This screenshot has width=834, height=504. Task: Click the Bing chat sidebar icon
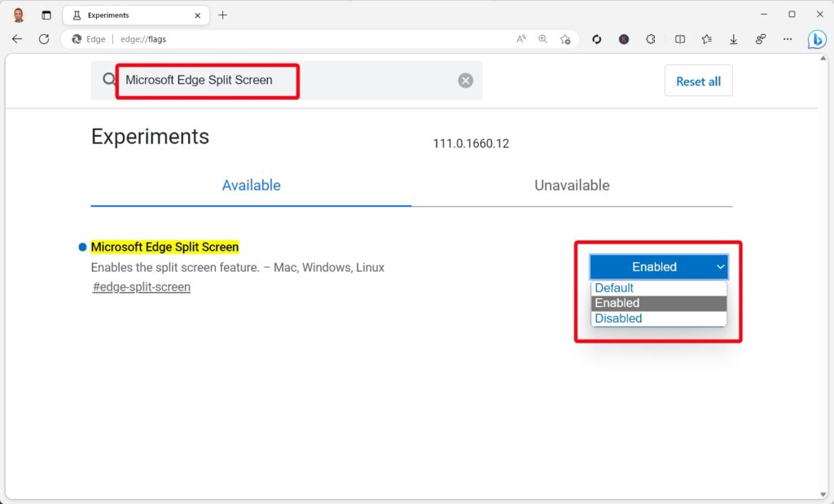point(816,39)
